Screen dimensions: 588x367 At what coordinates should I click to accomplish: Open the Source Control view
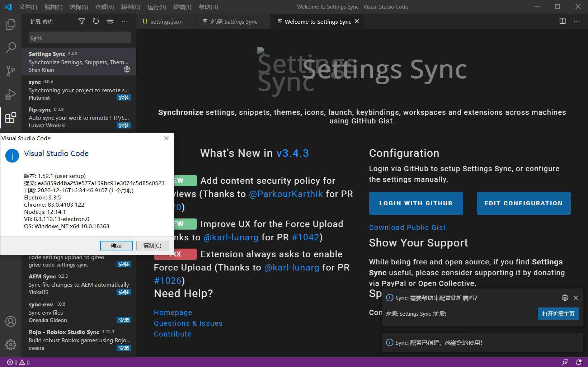tap(11, 71)
